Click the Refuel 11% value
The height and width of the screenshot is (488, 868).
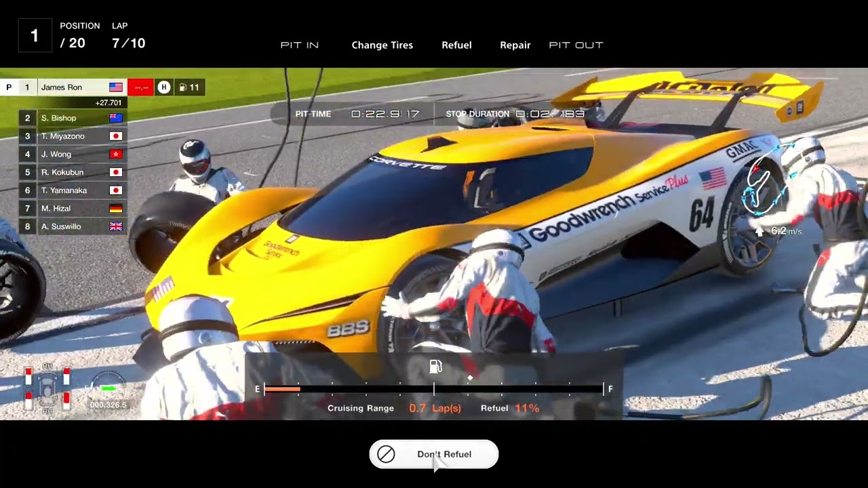pyautogui.click(x=527, y=408)
